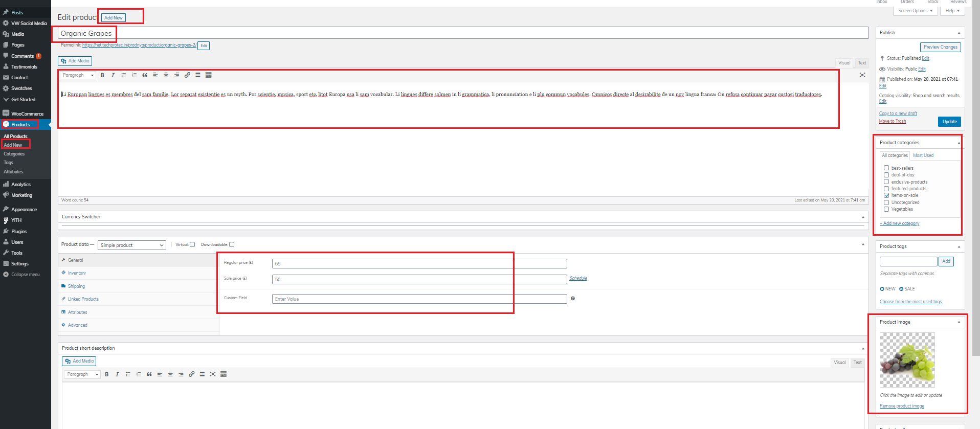
Task: Click the insert link icon in description toolbar
Action: [187, 75]
